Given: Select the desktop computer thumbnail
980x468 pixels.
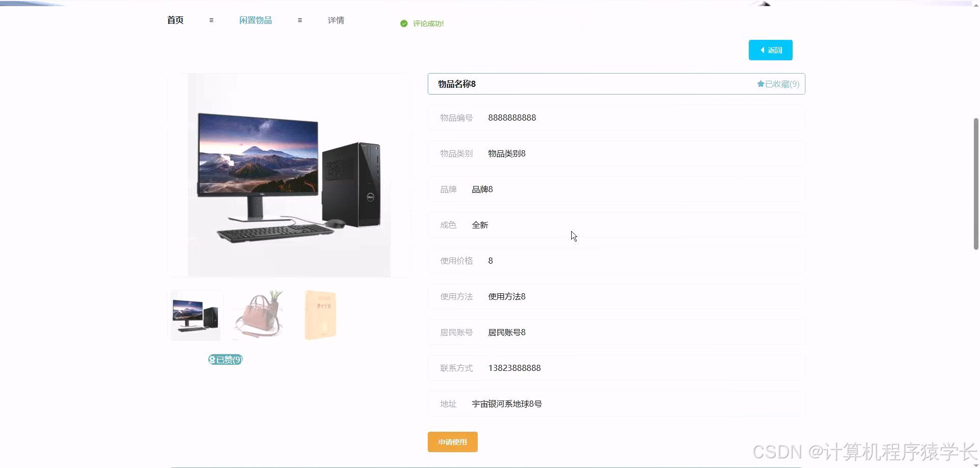Looking at the screenshot, I should click(x=195, y=315).
